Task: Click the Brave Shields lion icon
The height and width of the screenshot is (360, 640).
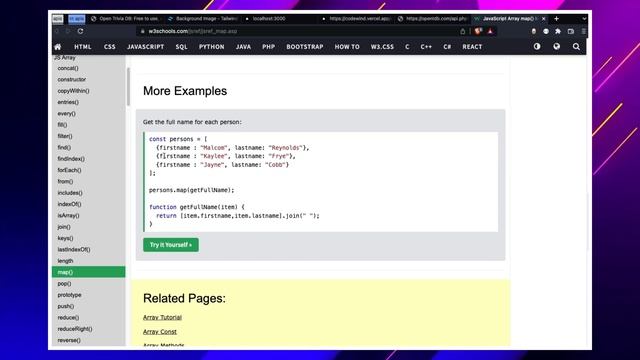Action: tap(478, 31)
